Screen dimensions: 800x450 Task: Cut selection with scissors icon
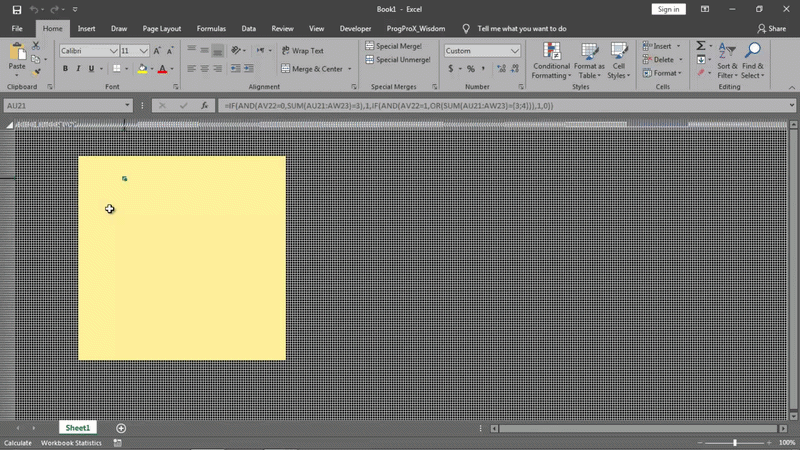tap(36, 46)
